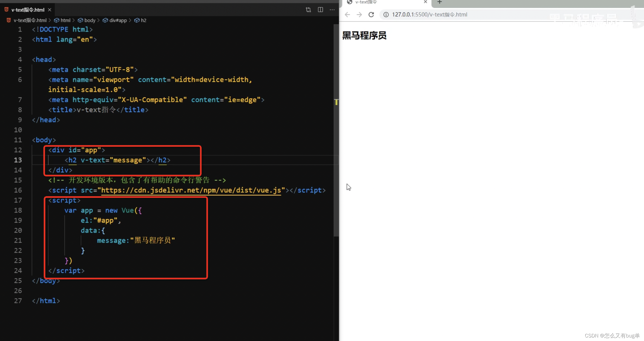Close the v-text指令 browser tab
This screenshot has height=341, width=644.
[x=425, y=2]
